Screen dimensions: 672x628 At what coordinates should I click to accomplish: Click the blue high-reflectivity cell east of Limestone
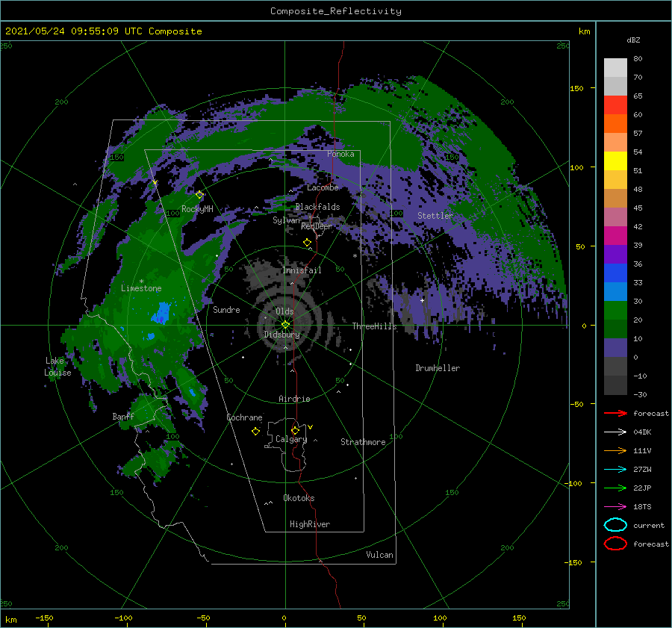[x=161, y=313]
